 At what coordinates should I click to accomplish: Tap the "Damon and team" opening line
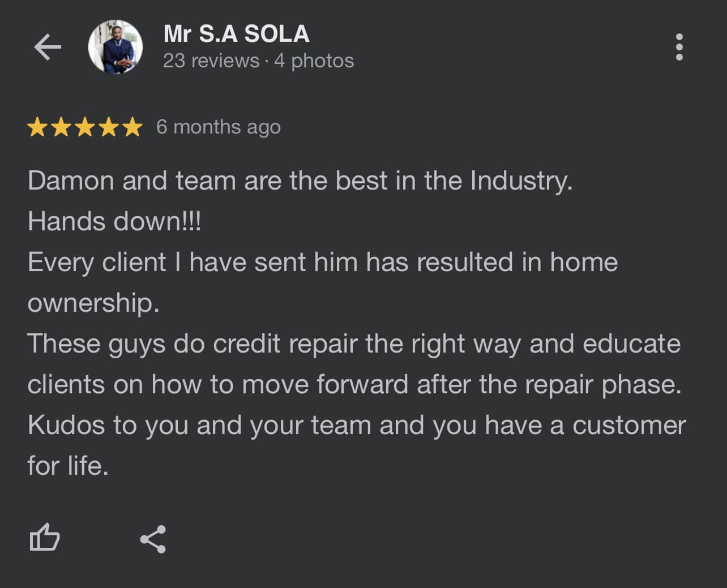[x=300, y=181]
